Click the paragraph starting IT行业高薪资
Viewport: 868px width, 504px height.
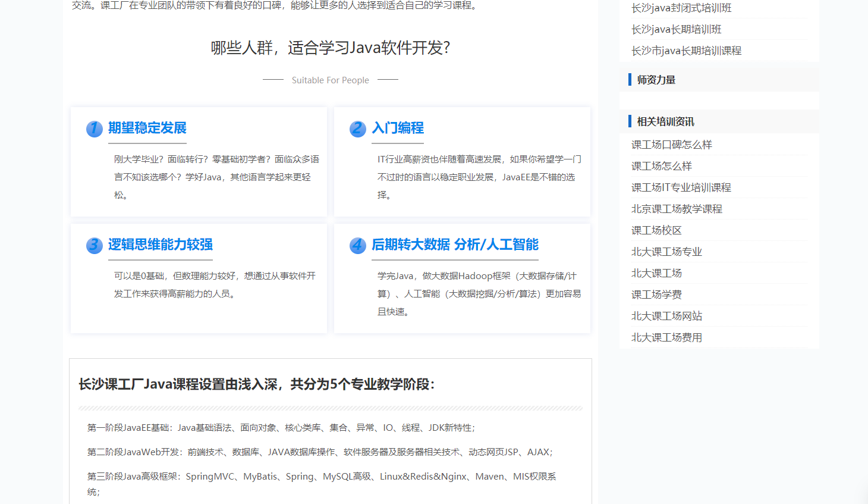point(479,177)
